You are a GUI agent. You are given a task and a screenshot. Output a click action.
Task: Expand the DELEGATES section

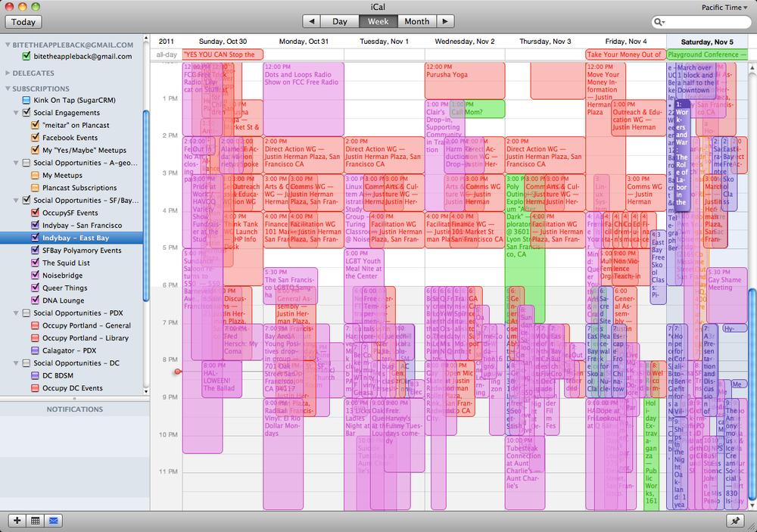[x=8, y=73]
